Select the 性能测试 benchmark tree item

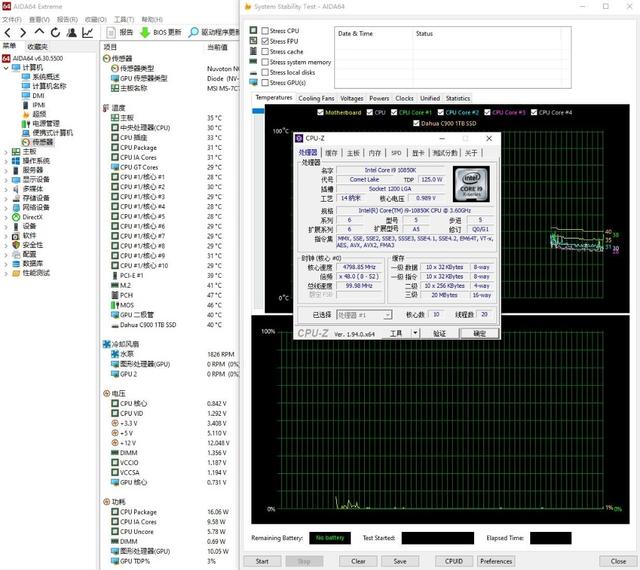point(36,273)
